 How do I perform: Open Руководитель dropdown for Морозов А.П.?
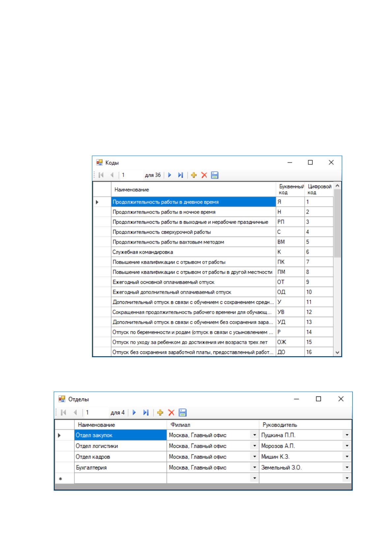point(347,446)
